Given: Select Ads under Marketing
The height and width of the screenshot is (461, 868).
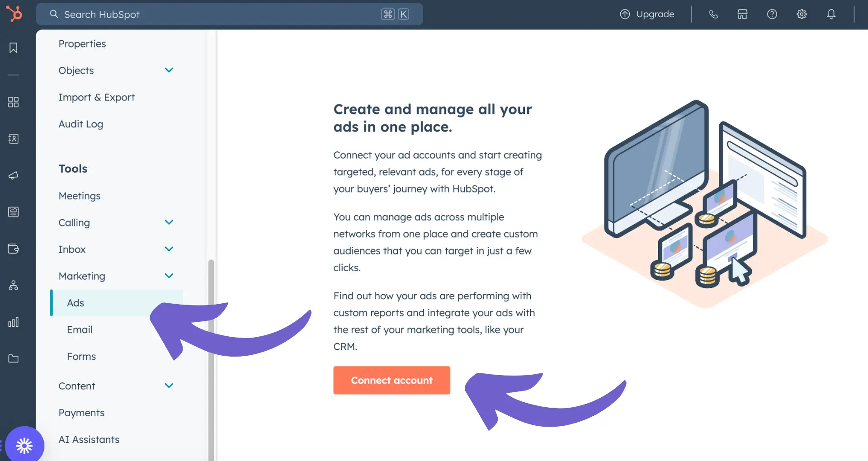Looking at the screenshot, I should click(x=117, y=303).
